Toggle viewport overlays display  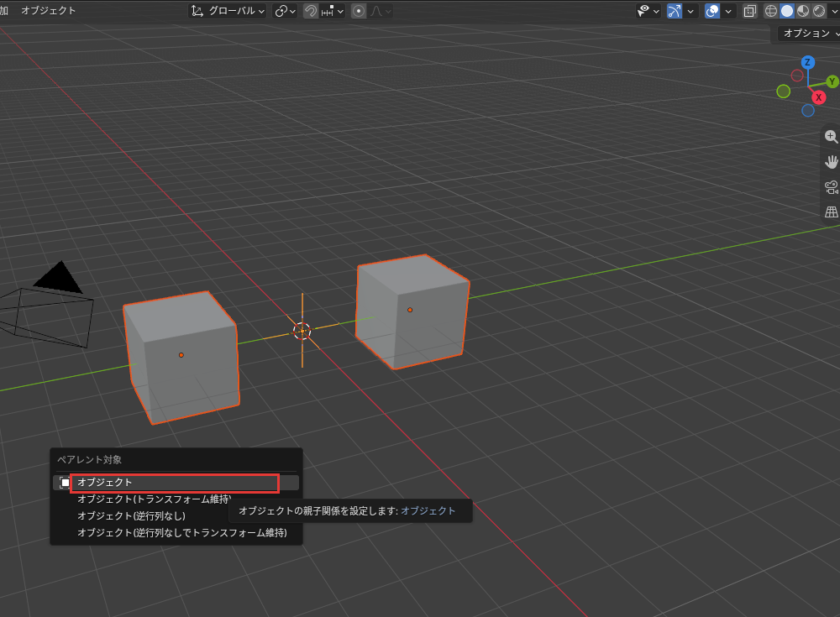(712, 11)
